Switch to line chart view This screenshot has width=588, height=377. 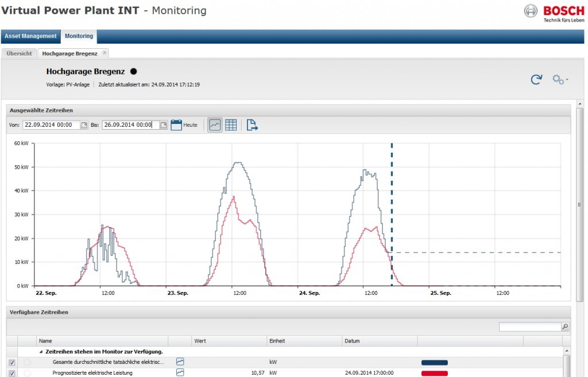215,125
